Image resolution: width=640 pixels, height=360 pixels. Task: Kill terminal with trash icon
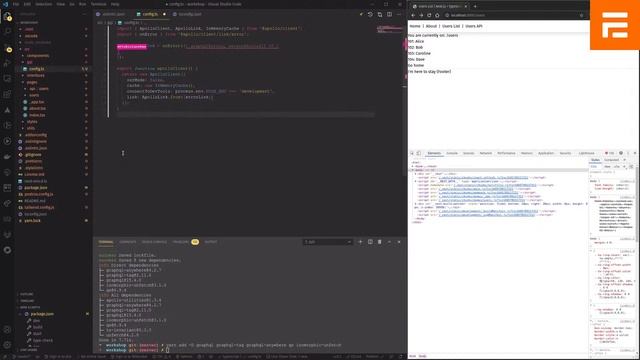tap(380, 242)
